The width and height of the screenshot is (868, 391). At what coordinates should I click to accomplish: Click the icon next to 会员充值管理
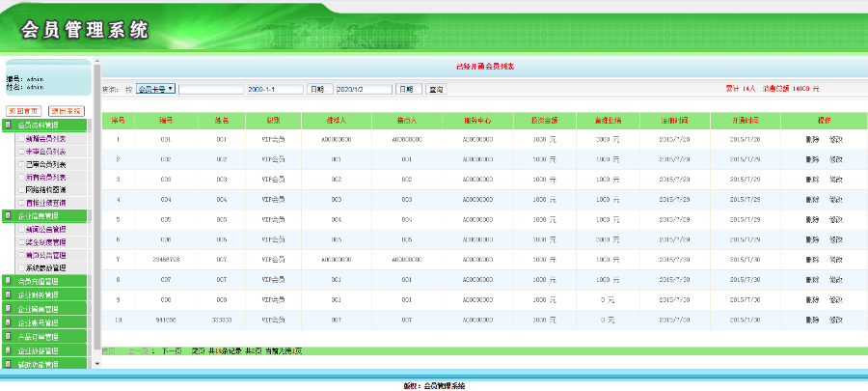point(9,281)
